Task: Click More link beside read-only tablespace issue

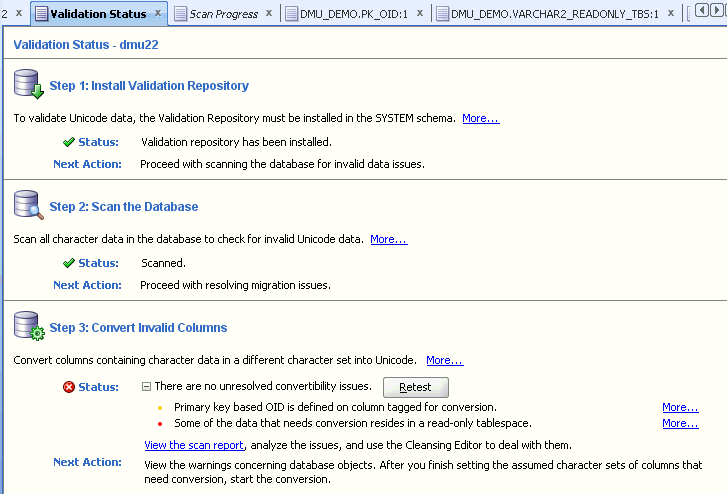Action: pyautogui.click(x=680, y=423)
